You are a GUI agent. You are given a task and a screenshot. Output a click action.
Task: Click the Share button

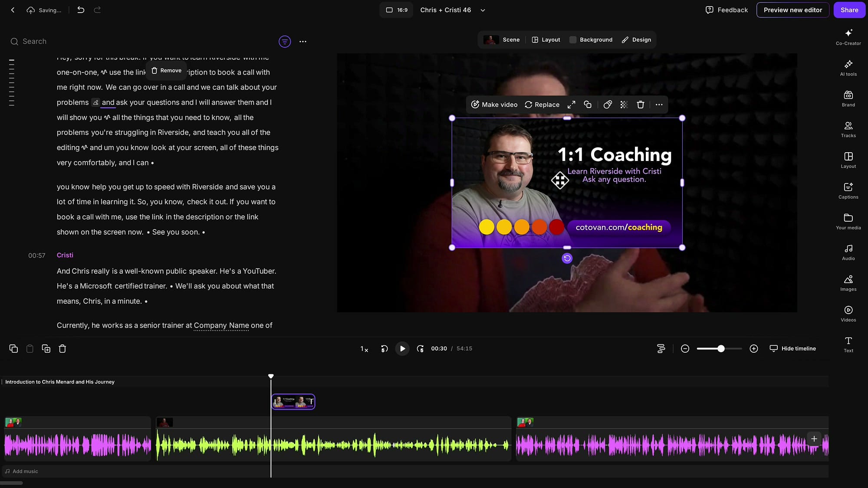point(849,10)
